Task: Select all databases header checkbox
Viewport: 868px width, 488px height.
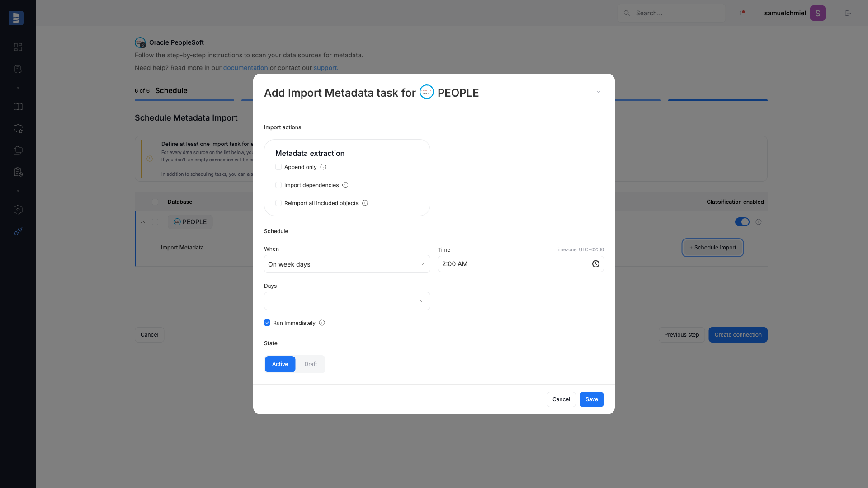Action: coord(155,202)
